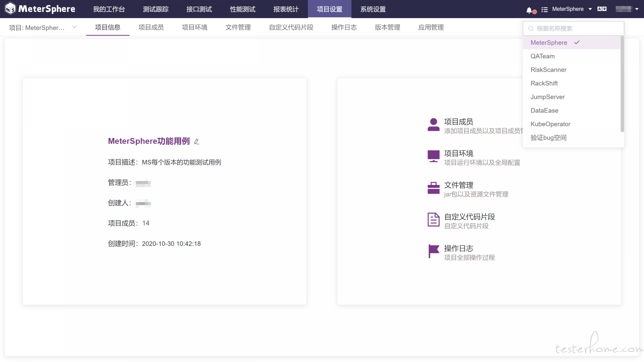Expand the MeterSphere workspace dropdown arrow
The width and height of the screenshot is (644, 362).
(590, 9)
